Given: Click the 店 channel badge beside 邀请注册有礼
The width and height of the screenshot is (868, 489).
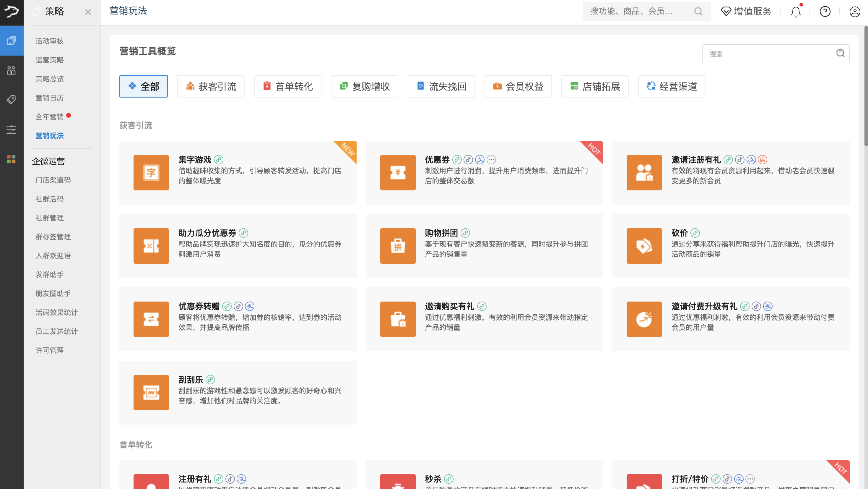Looking at the screenshot, I should (763, 160).
